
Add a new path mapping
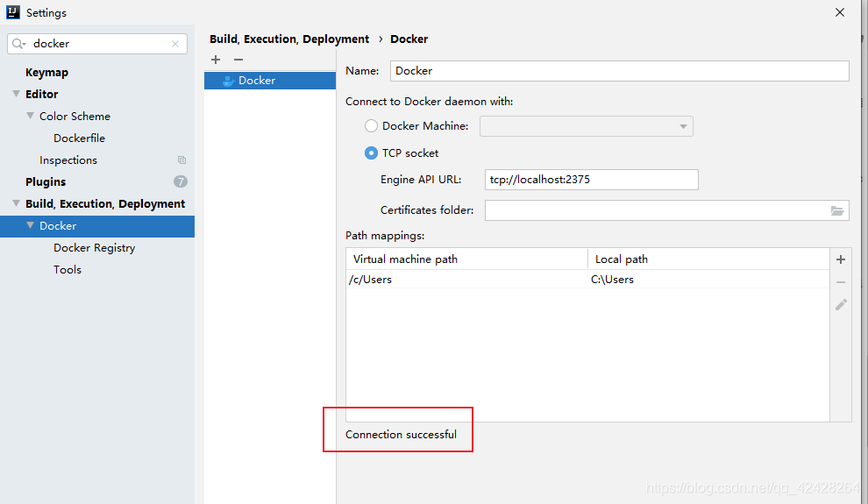[x=840, y=259]
